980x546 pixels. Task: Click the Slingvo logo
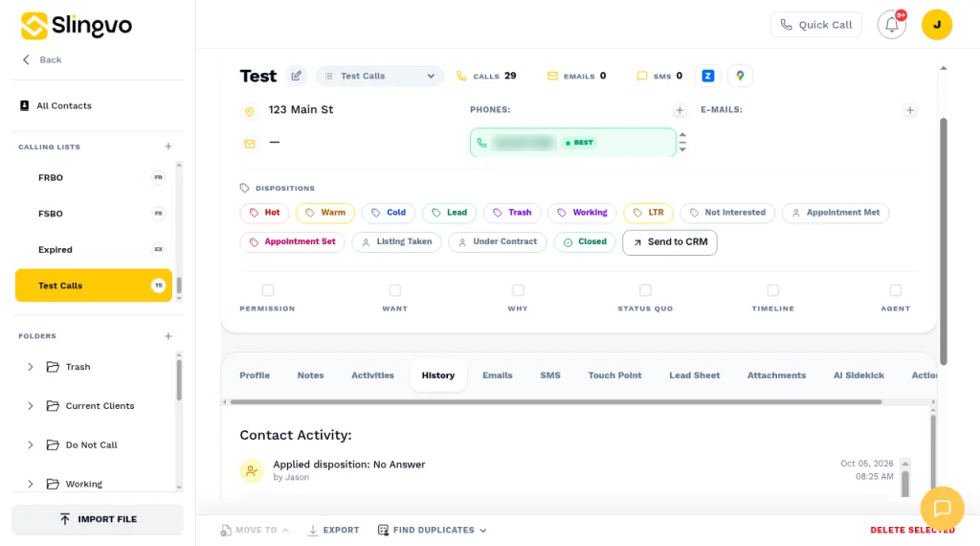77,26
